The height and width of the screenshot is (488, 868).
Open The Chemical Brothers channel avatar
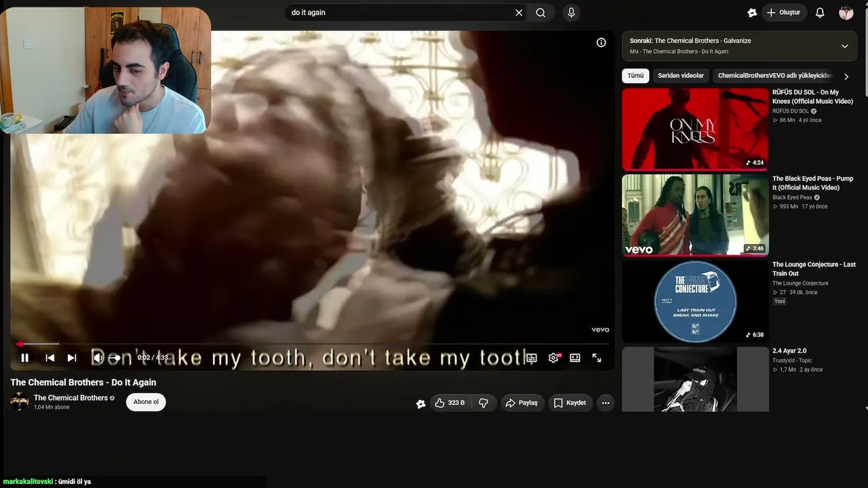point(20,401)
